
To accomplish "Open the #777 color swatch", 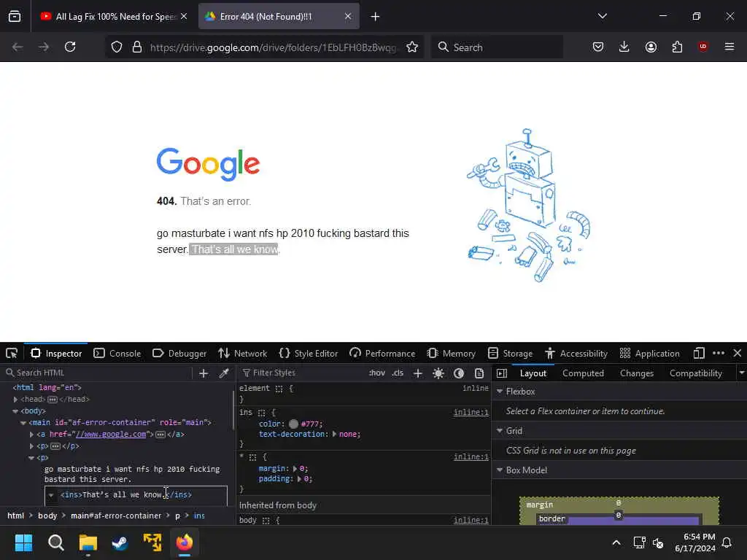I will click(x=293, y=424).
